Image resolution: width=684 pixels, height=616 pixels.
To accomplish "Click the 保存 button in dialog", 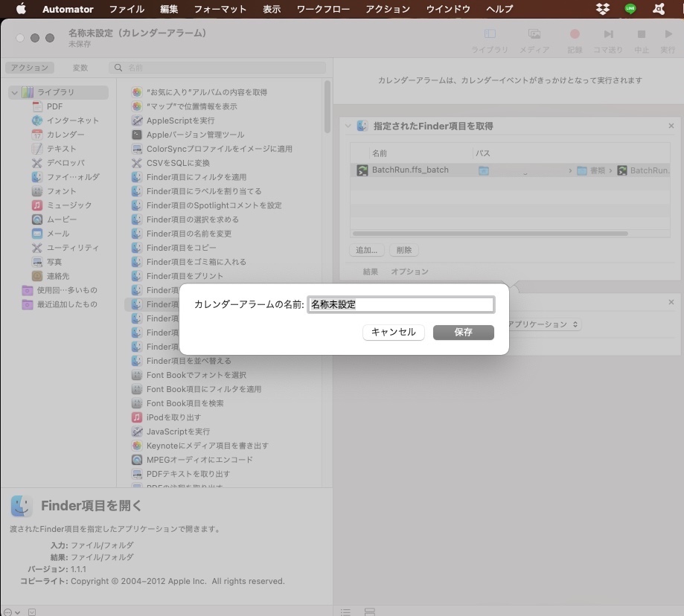I will (x=463, y=333).
